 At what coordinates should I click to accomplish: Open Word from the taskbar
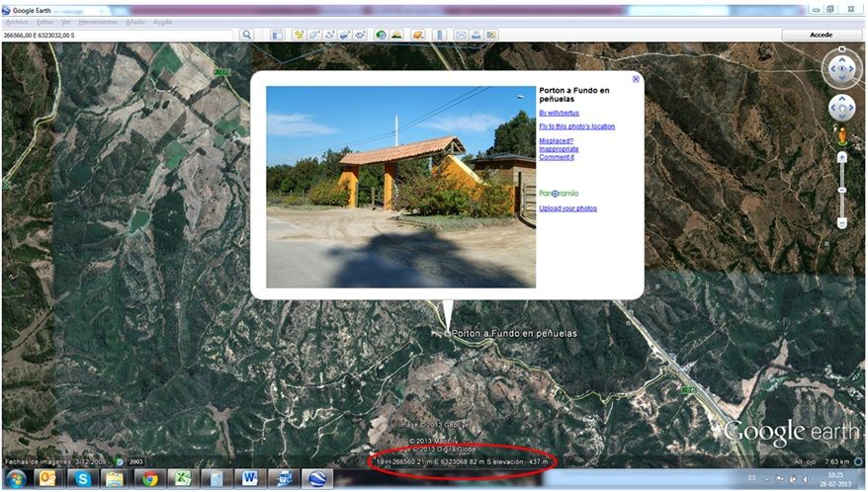250,479
